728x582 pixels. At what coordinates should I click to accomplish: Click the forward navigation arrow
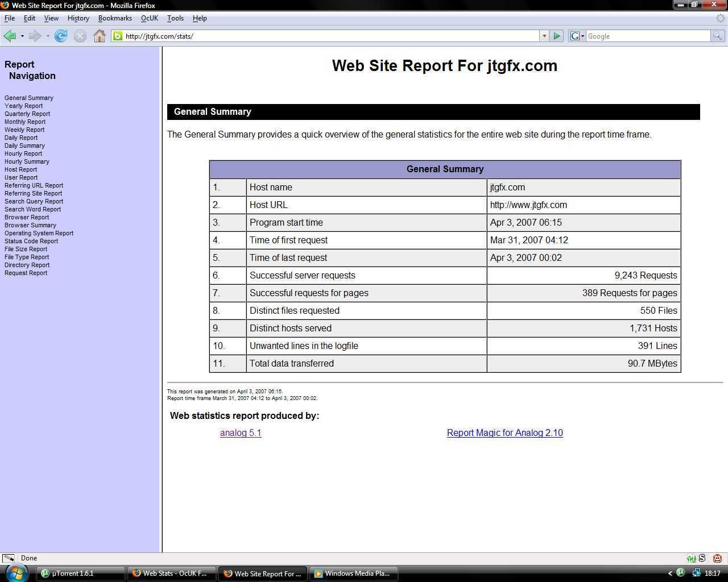(35, 36)
